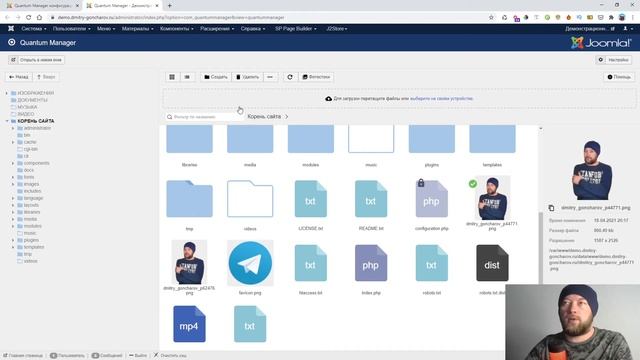Select the robots.txt file icon
640x360 pixels.
click(431, 263)
